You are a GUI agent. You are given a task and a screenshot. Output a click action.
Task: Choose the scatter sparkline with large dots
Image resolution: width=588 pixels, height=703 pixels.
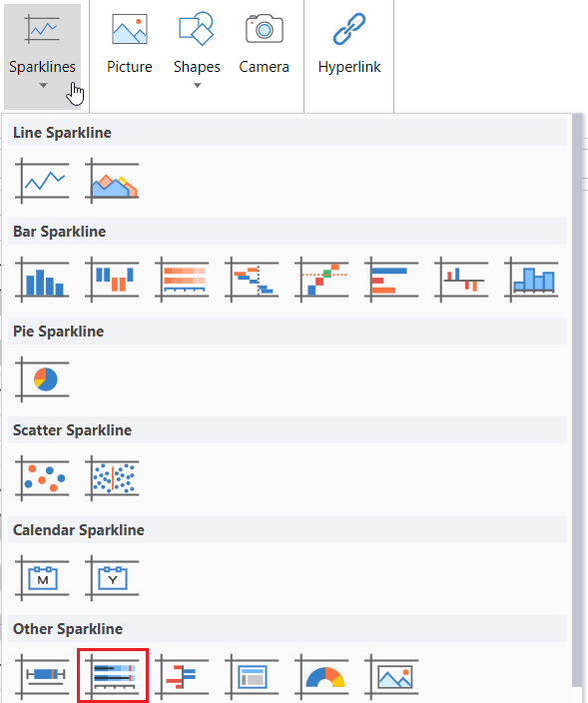click(42, 478)
